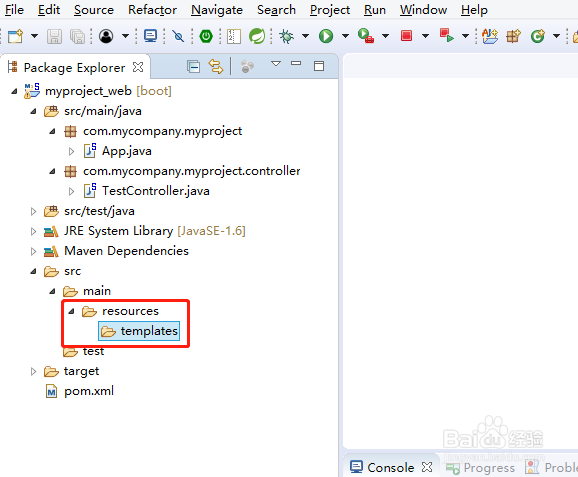Click the New Java Class icon
The width and height of the screenshot is (578, 477).
tap(538, 36)
